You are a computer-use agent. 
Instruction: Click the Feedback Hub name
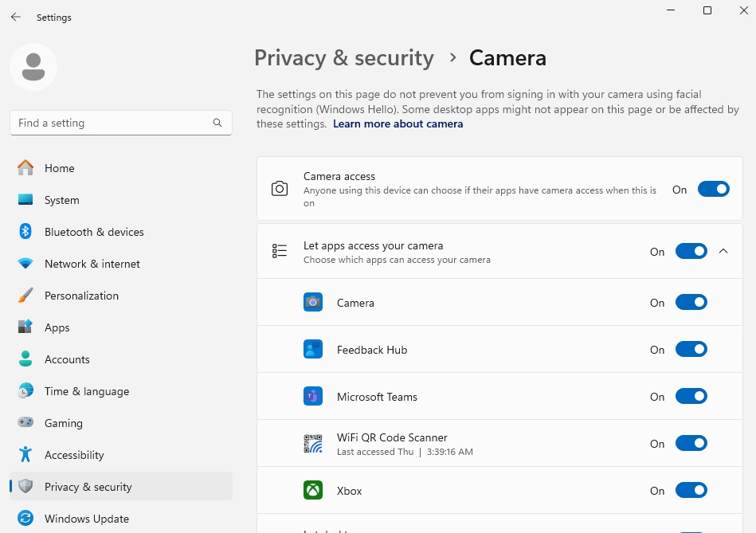pyautogui.click(x=372, y=350)
